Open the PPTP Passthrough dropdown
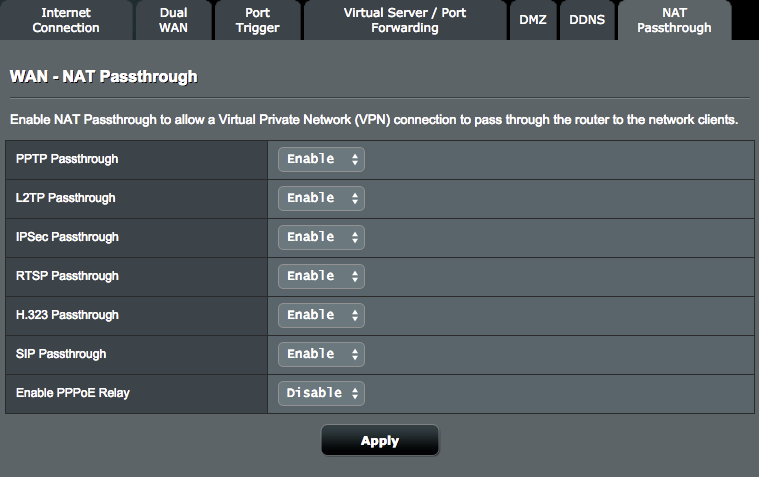The width and height of the screenshot is (759, 477). point(321,159)
